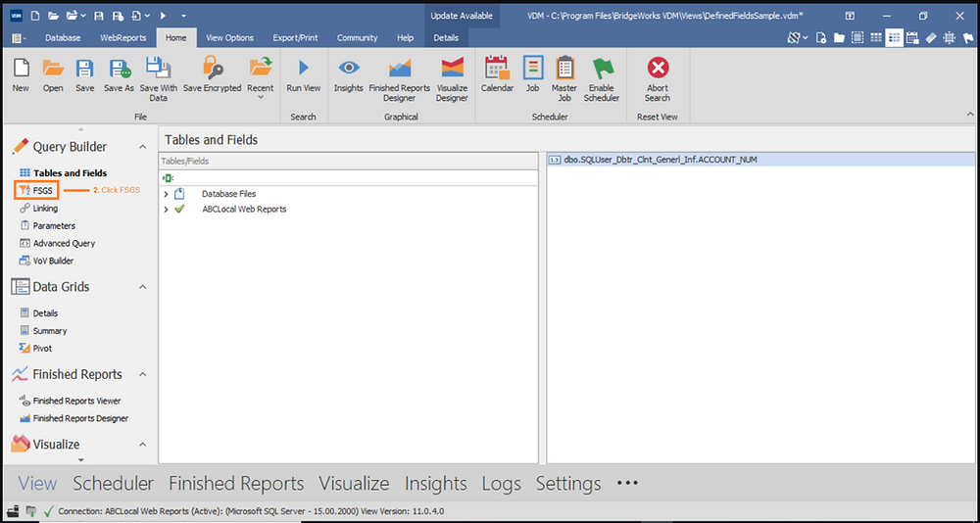
Task: Click the quick access save icon
Action: (x=99, y=15)
